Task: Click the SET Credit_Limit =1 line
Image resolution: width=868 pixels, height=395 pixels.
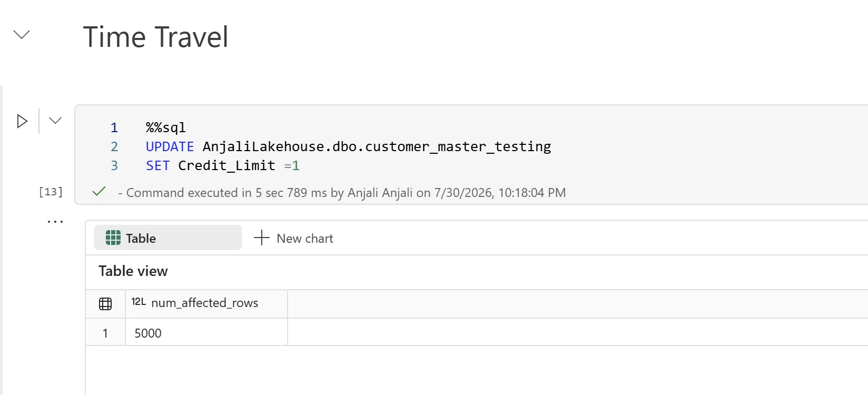Action: (x=223, y=165)
